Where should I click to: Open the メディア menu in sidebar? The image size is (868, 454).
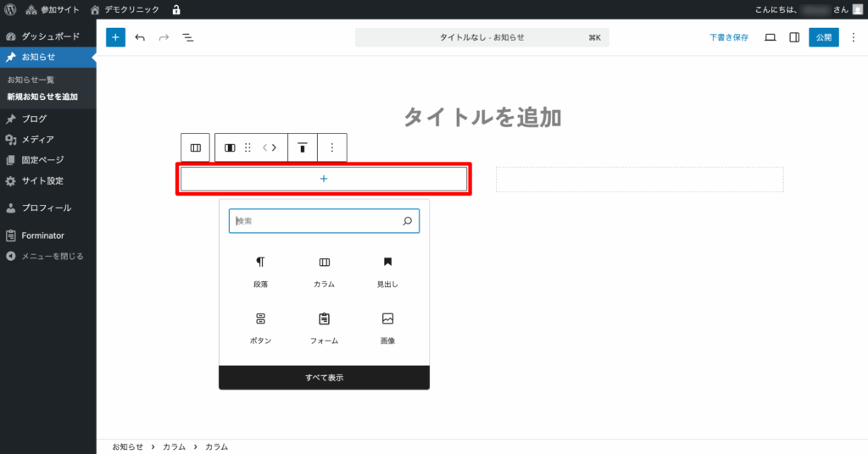point(37,139)
